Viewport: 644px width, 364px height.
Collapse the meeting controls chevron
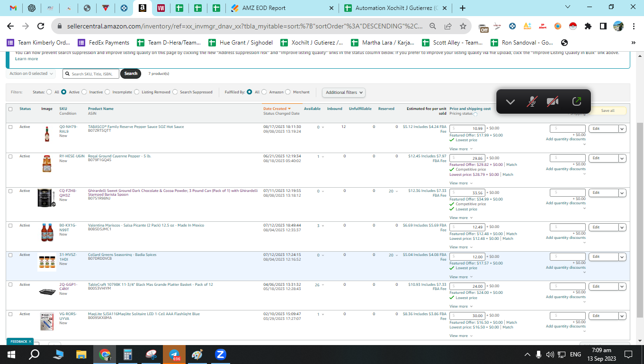point(510,101)
